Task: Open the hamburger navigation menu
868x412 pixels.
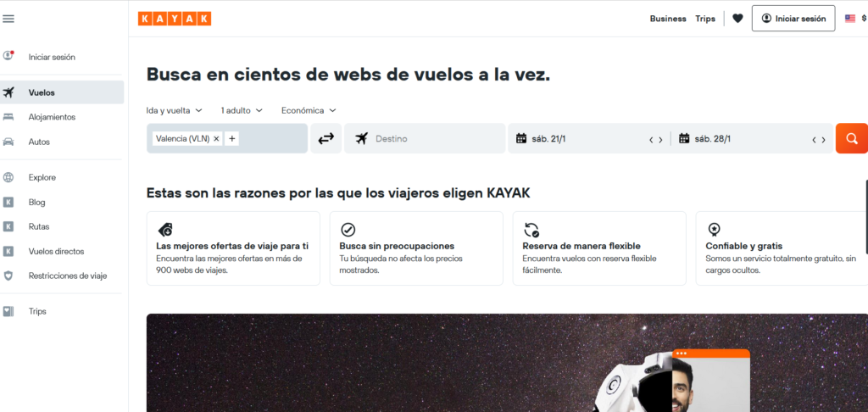Action: pos(8,19)
